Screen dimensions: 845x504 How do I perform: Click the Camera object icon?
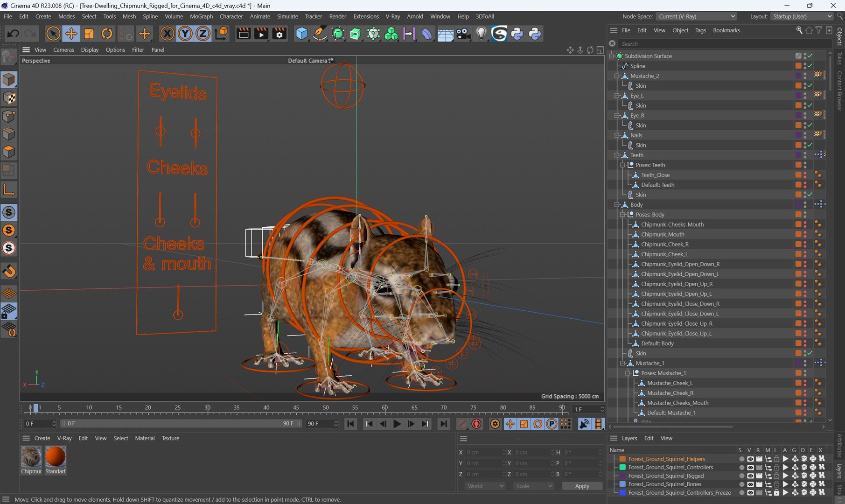click(x=463, y=34)
